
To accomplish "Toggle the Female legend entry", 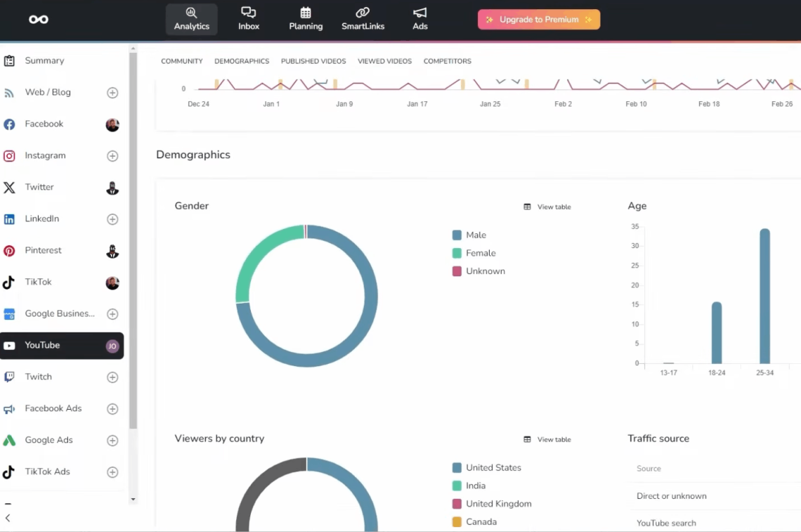I will coord(474,253).
